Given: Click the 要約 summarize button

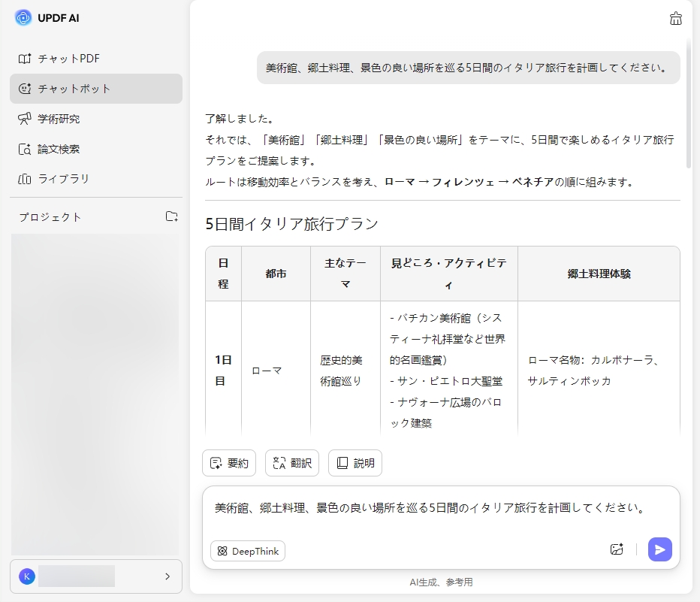Looking at the screenshot, I should 229,463.
